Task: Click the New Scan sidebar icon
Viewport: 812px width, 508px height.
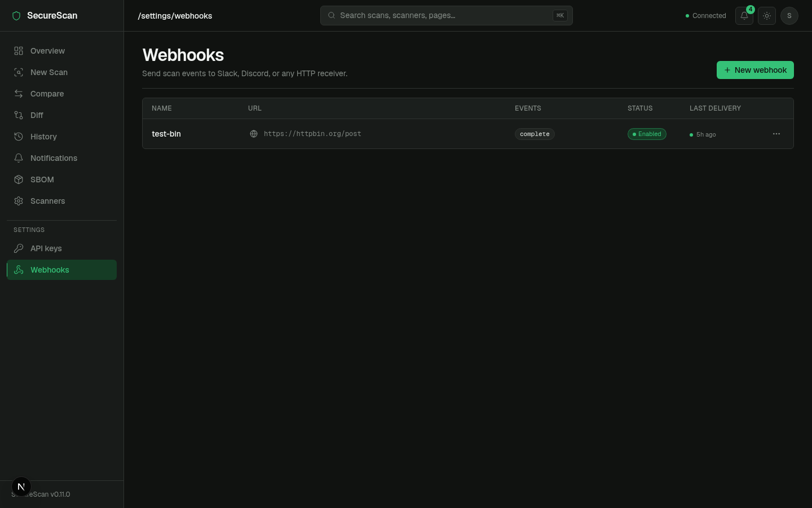Action: [19, 72]
